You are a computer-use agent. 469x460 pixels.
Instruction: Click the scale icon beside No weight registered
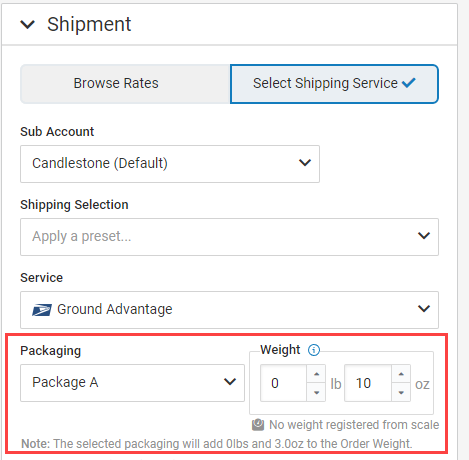coord(258,425)
